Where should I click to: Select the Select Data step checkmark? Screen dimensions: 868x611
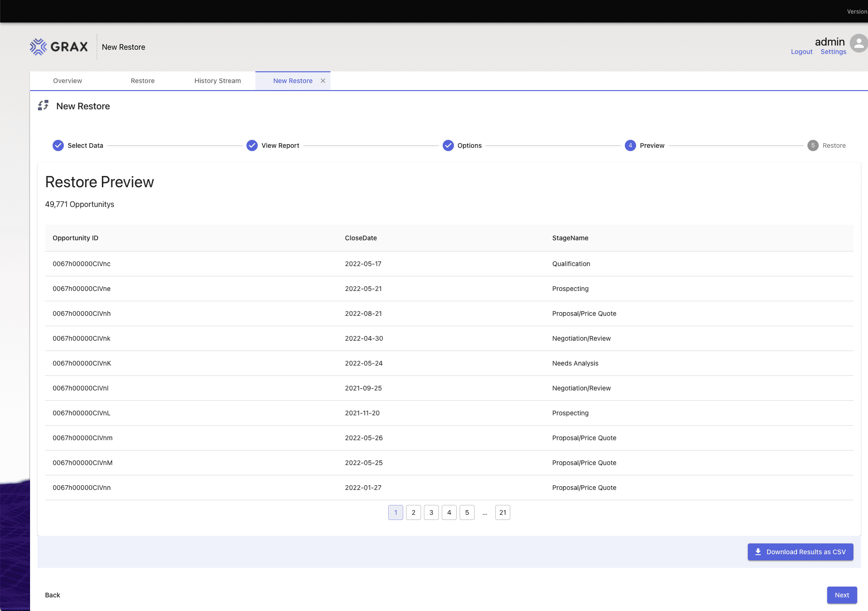(58, 145)
